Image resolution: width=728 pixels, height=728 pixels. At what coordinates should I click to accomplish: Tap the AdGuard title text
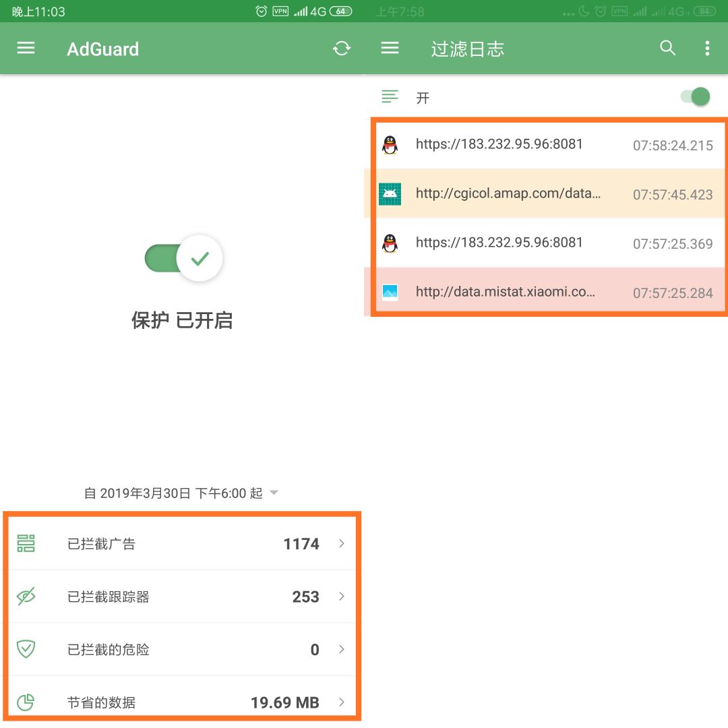[103, 49]
